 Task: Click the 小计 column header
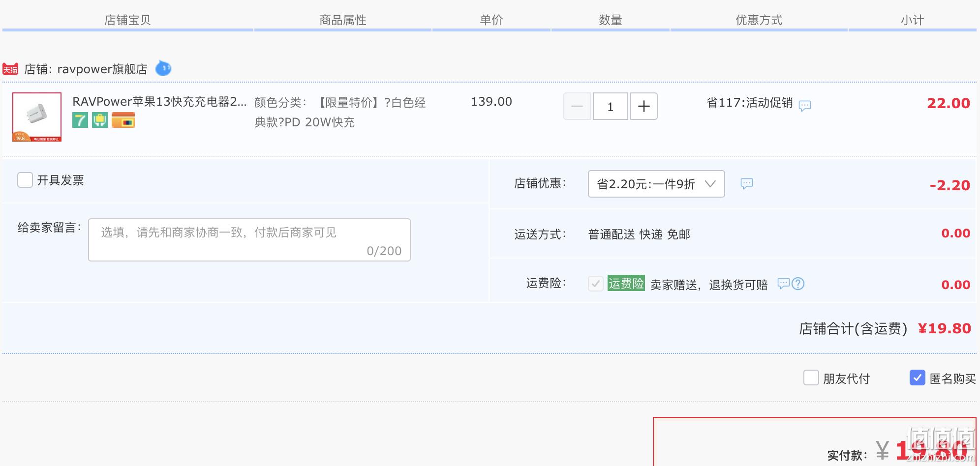(913, 20)
